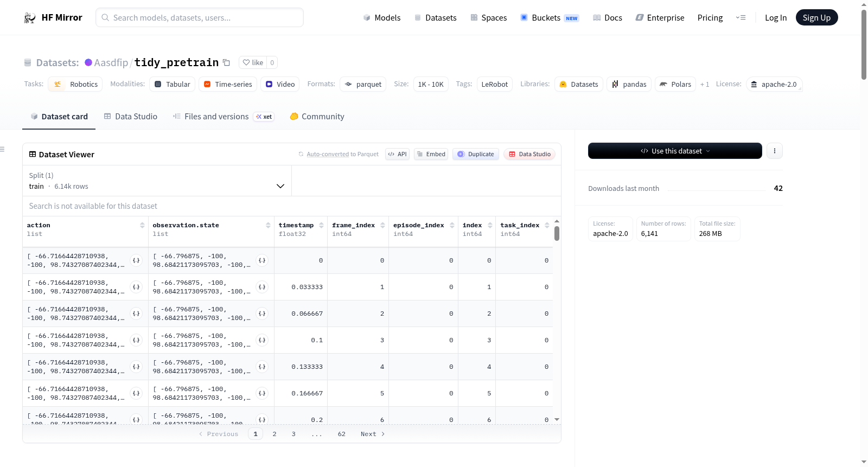The image size is (868, 467).
Task: Go to page 3 of results
Action: point(293,434)
